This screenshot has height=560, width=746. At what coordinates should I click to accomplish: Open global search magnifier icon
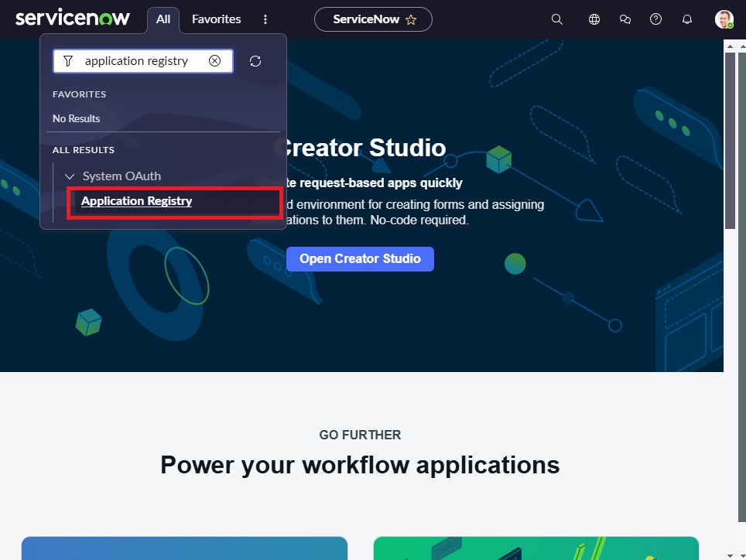click(556, 19)
